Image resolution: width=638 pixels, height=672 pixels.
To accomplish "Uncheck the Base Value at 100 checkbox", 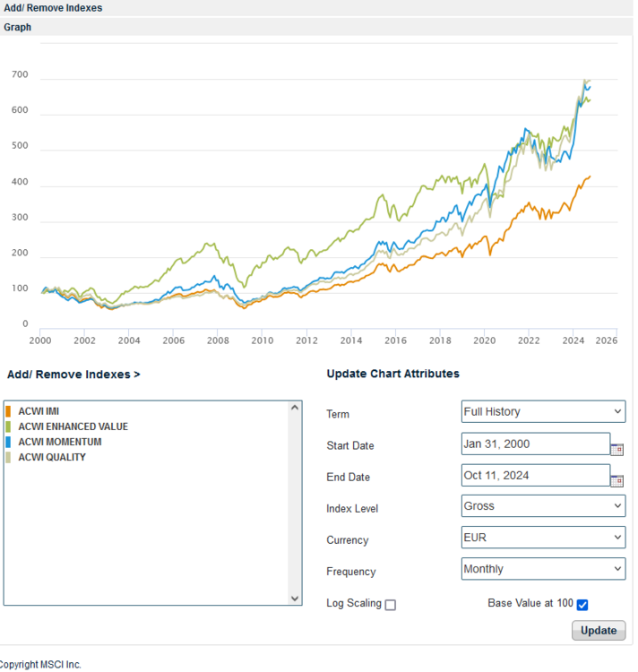I will coord(582,605).
